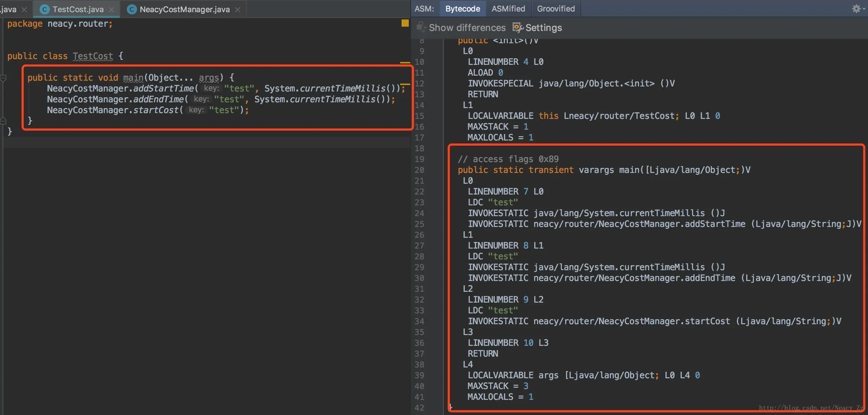
Task: Open the NeacyCostManager.java editor tab
Action: pos(185,9)
